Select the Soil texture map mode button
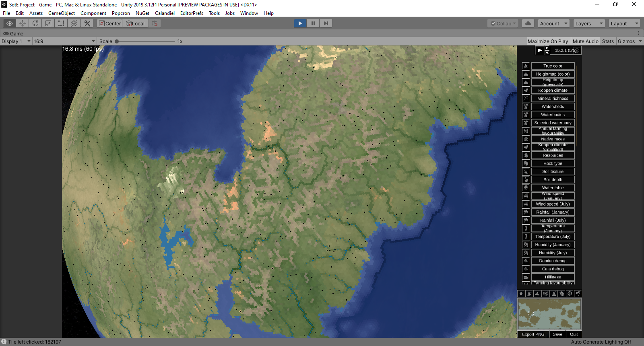This screenshot has width=644, height=346. click(553, 171)
